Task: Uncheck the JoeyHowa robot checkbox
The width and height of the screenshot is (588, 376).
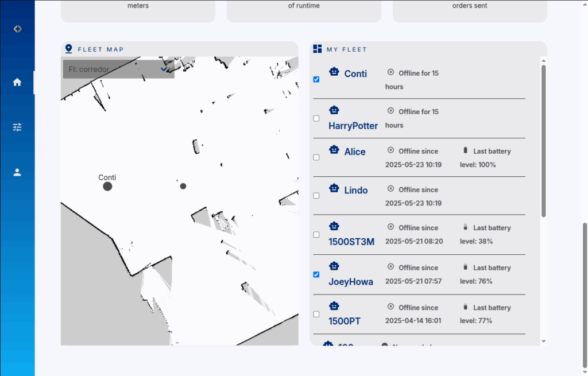Action: [x=316, y=274]
